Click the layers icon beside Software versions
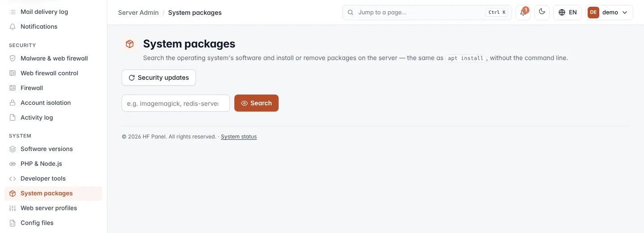 pos(13,149)
